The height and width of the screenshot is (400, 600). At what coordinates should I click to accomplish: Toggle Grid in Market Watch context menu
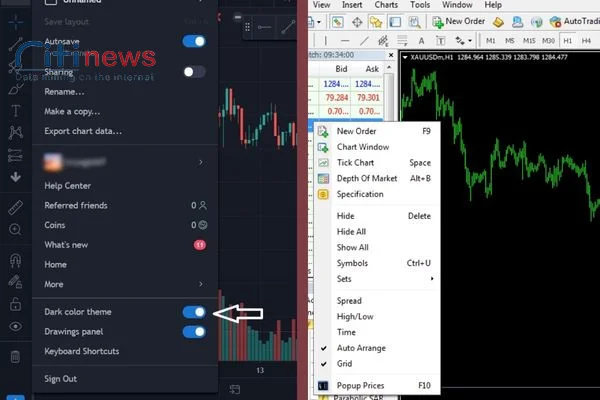(x=377, y=364)
